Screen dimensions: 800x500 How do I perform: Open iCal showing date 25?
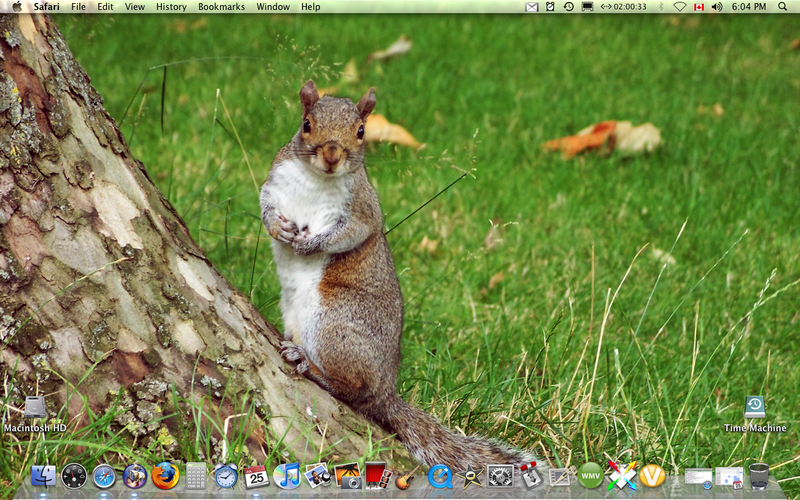tap(256, 477)
